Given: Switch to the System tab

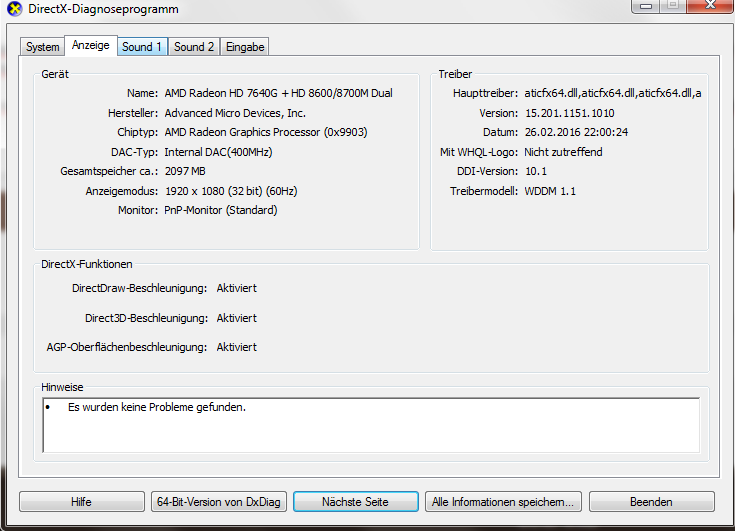Looking at the screenshot, I should click(42, 47).
